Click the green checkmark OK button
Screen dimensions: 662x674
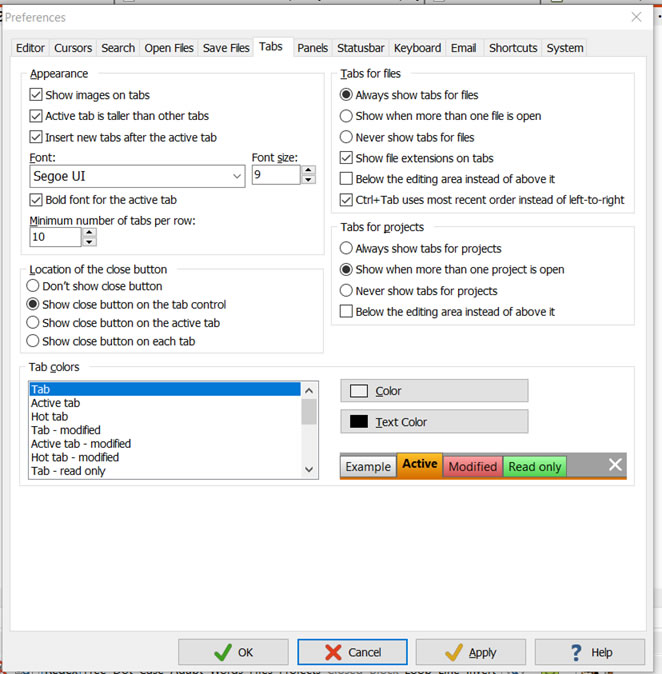pos(232,652)
